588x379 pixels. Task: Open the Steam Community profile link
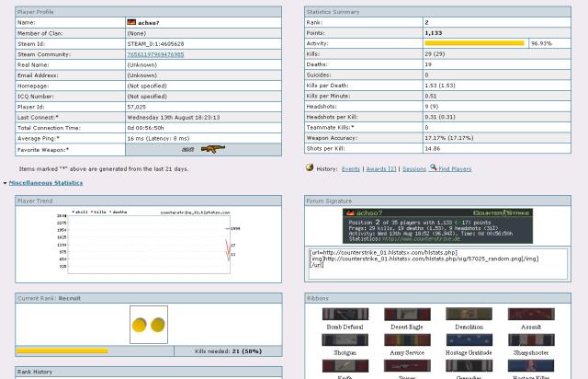[x=154, y=54]
